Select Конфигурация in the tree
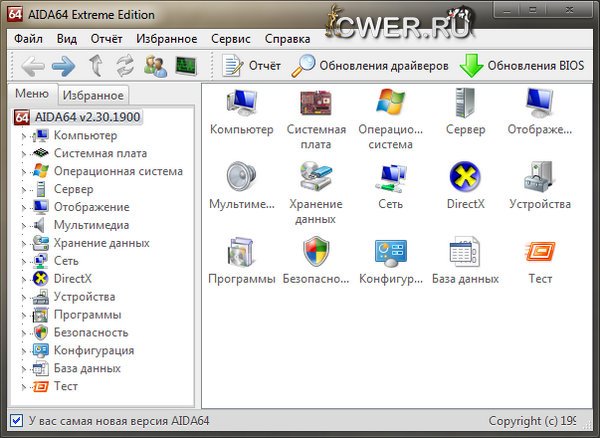The width and height of the screenshot is (600, 438). click(94, 350)
